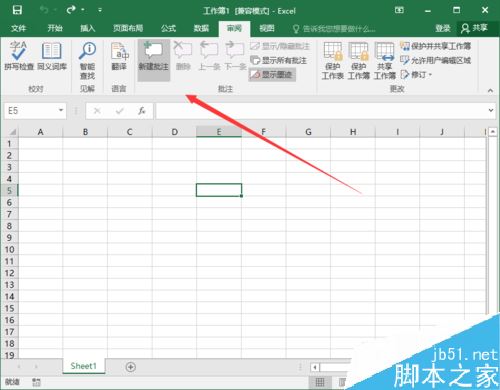Add a new sheet with plus icon
Screen dimensions: 500x390
pos(130,367)
